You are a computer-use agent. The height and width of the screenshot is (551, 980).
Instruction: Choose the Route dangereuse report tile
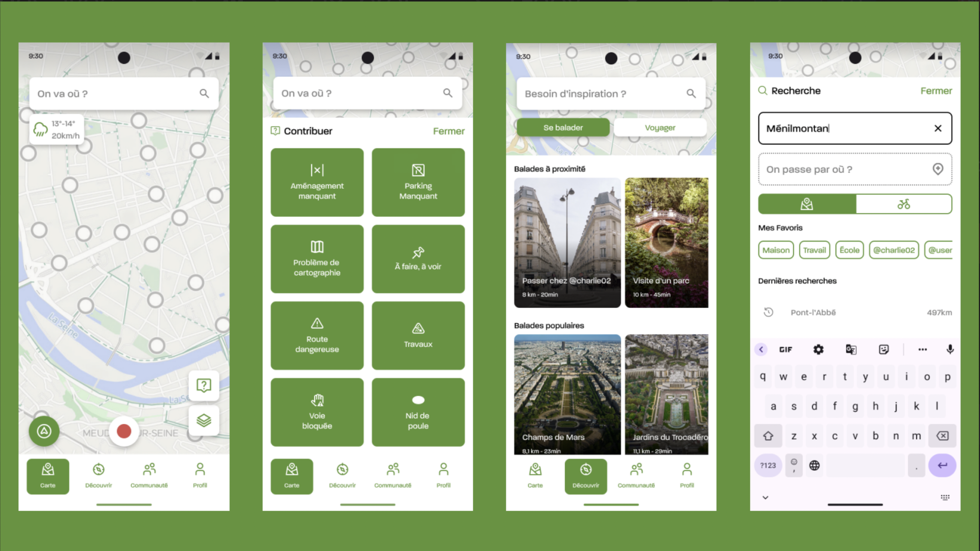317,335
